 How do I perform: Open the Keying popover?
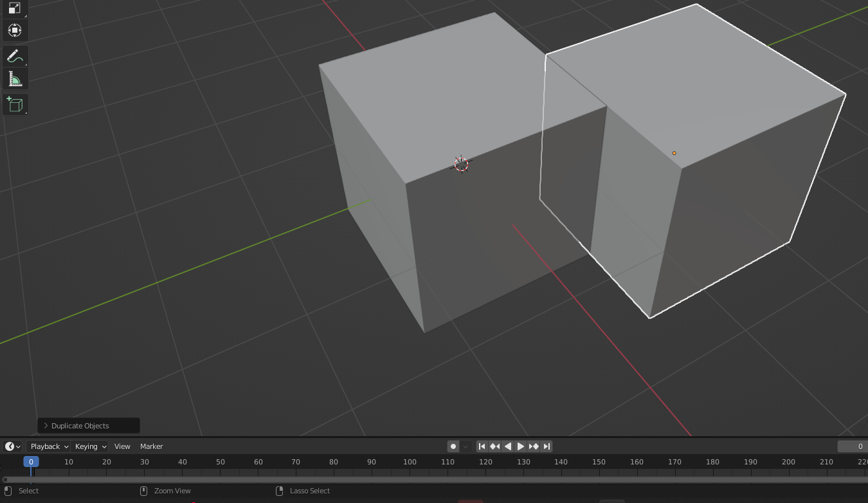pyautogui.click(x=91, y=446)
